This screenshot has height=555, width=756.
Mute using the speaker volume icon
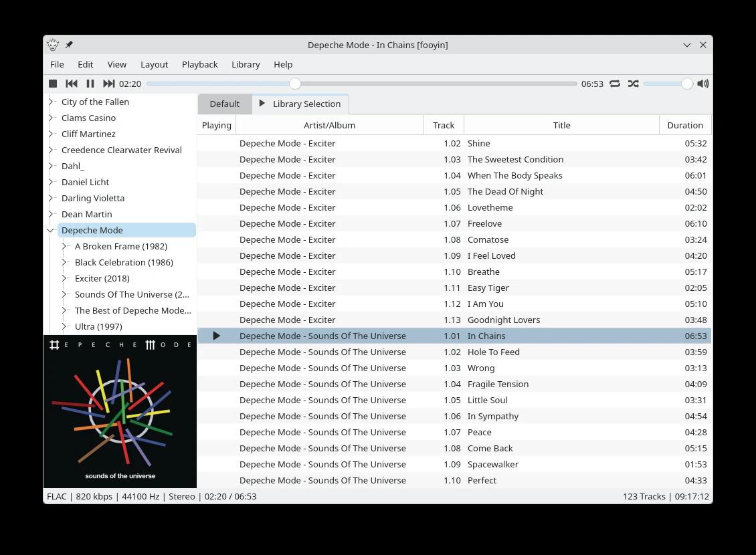(x=703, y=84)
